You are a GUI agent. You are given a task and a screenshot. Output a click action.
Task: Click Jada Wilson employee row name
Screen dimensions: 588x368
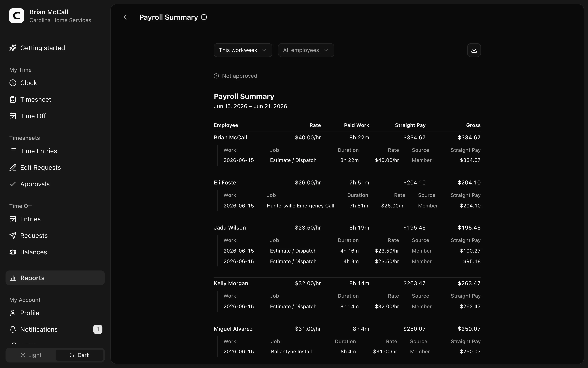tap(230, 228)
